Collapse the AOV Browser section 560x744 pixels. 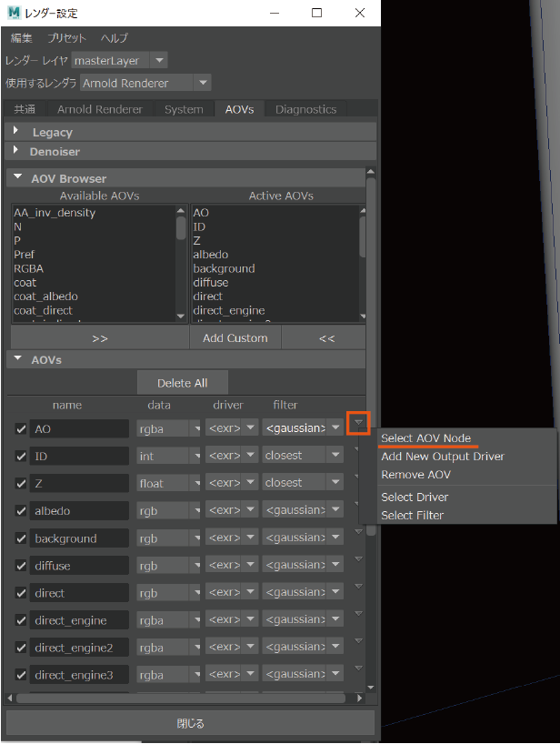[x=185, y=178]
